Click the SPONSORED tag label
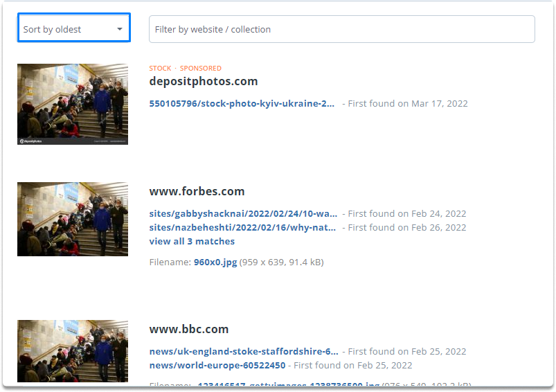Screen dimensions: 556x392 click(x=200, y=68)
